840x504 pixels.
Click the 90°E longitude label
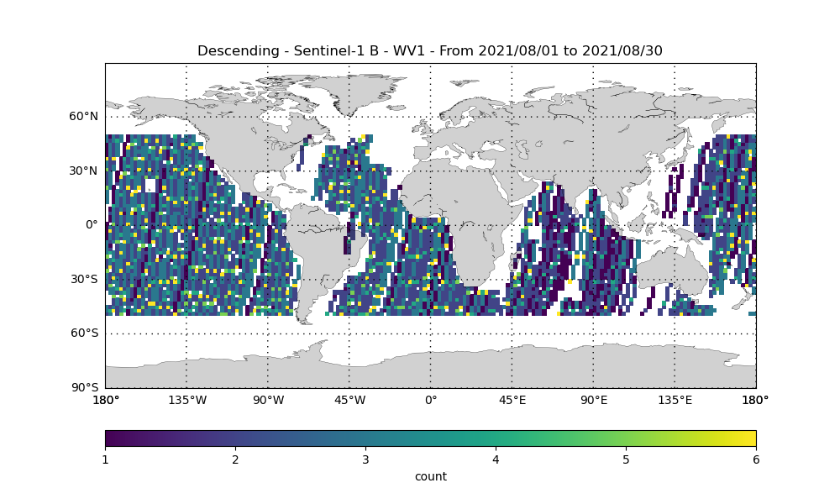point(594,400)
